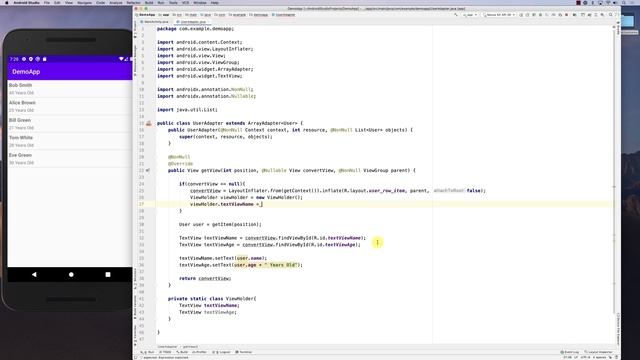
Task: Click the class gutter icon on line 15
Action: pos(149,123)
